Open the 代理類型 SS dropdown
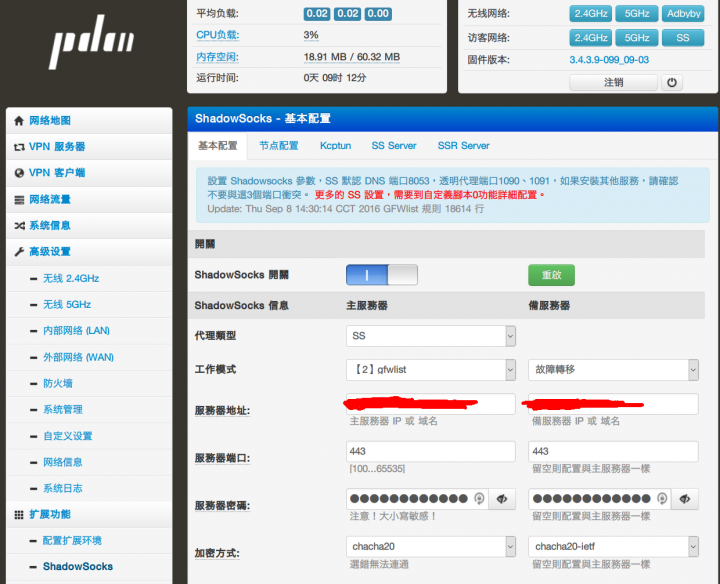This screenshot has width=720, height=584. (x=431, y=336)
